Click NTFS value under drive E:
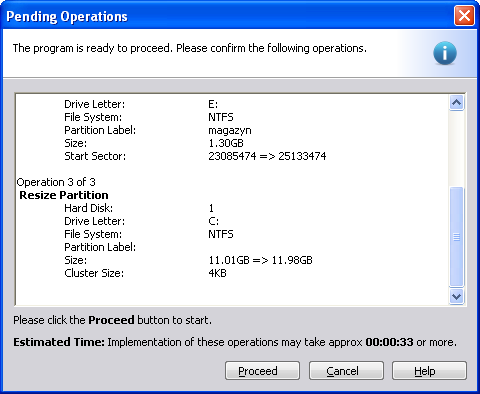Screen dimensions: 480x394 tap(221, 117)
